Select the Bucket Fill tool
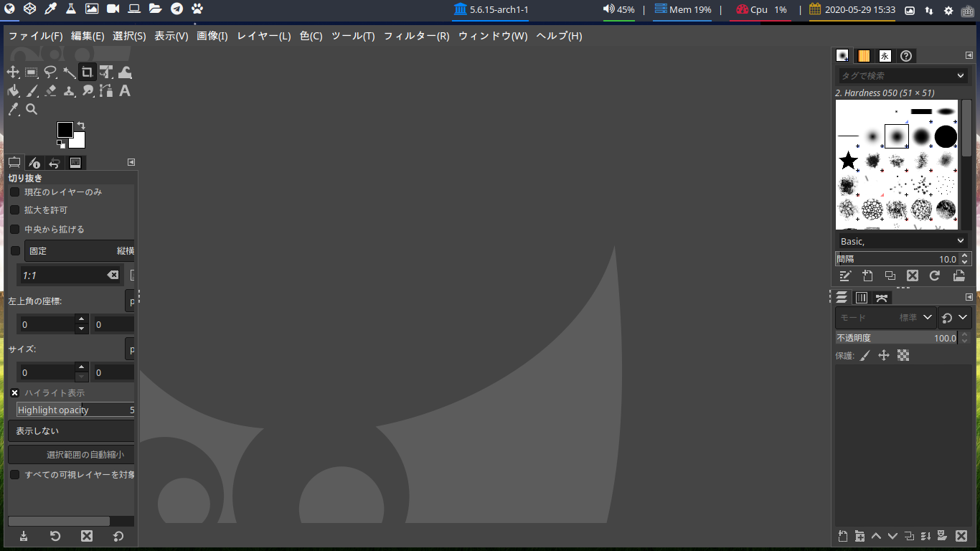Viewport: 980px width, 551px height. [13, 90]
